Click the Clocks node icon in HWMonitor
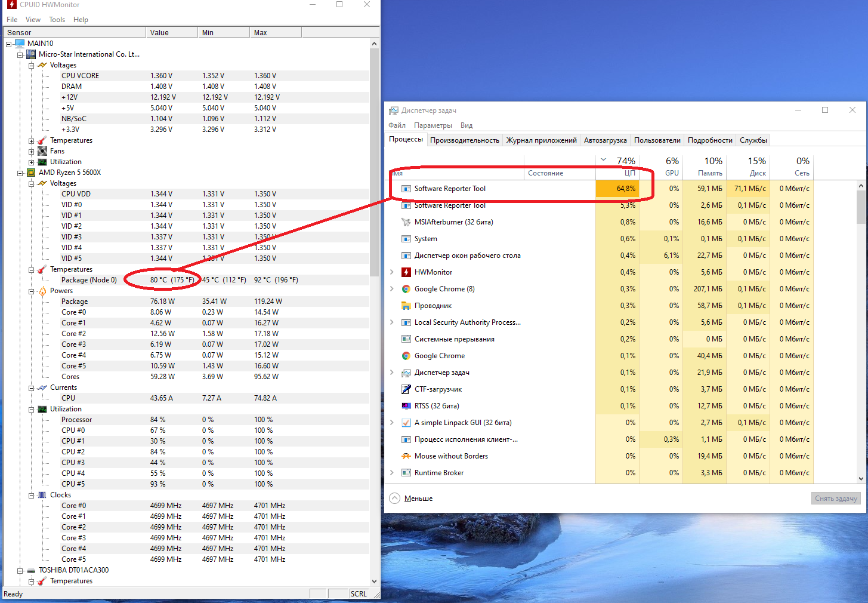Image resolution: width=868 pixels, height=603 pixels. [42, 495]
